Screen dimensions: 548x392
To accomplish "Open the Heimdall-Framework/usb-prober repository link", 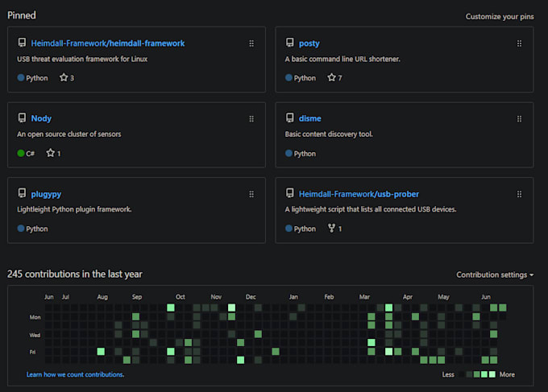I will click(359, 194).
